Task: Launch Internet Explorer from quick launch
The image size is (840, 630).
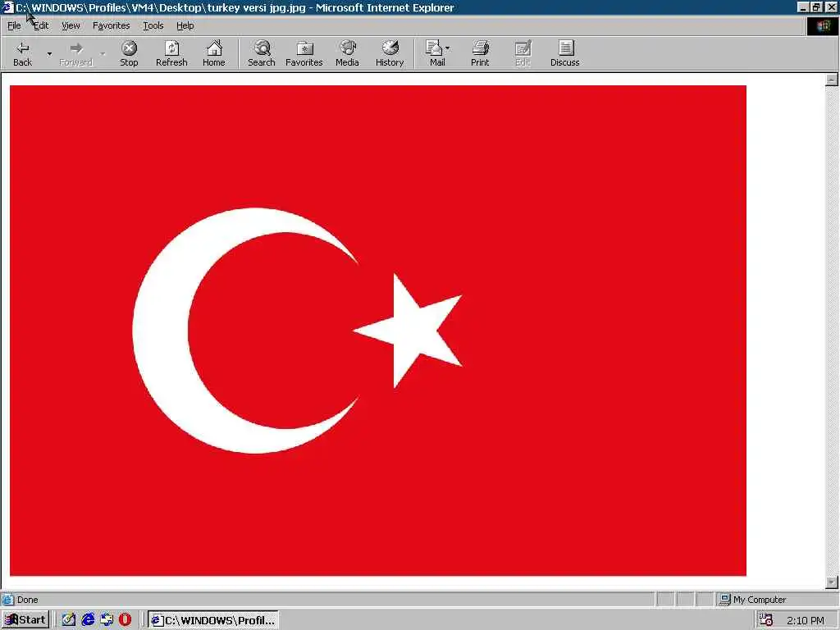Action: point(88,620)
